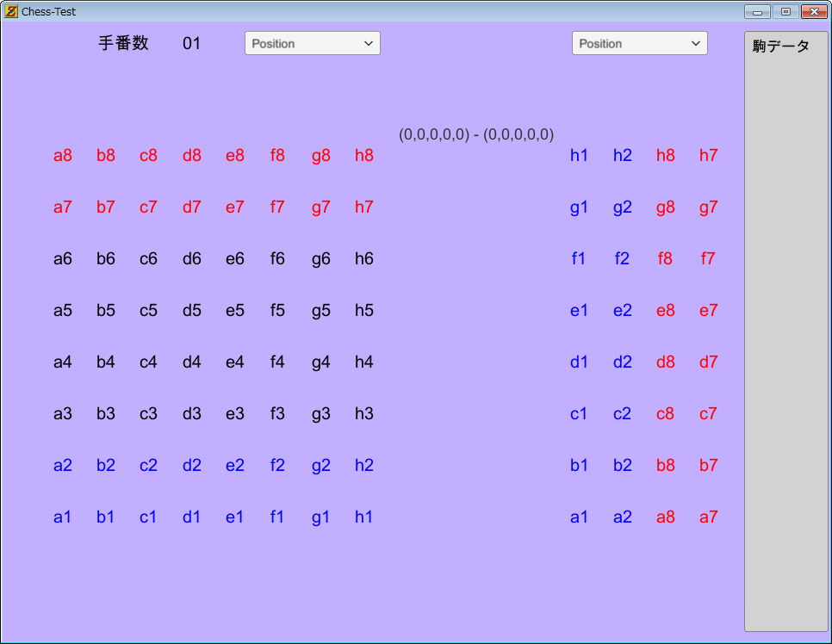
Task: Select square a6 on the board
Action: tap(63, 258)
